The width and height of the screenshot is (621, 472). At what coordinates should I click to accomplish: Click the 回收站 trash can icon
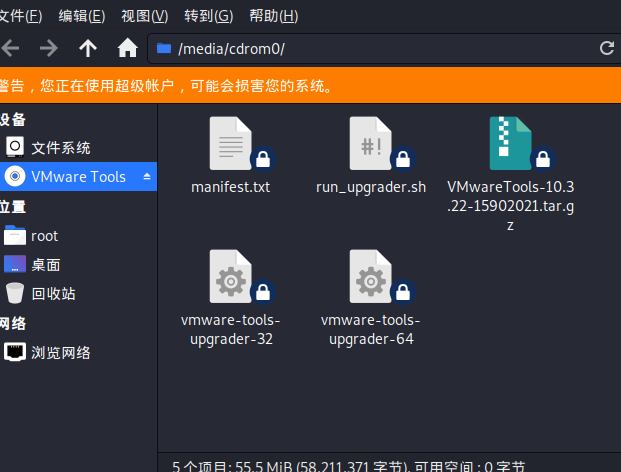pyautogui.click(x=15, y=293)
